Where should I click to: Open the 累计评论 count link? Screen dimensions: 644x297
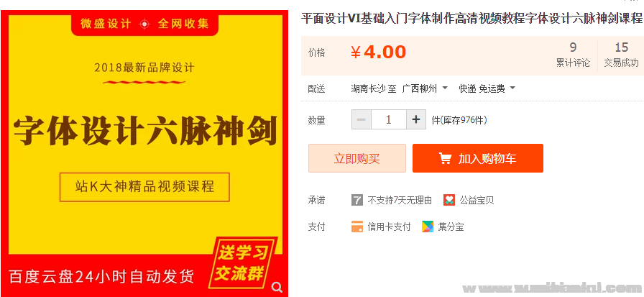pyautogui.click(x=573, y=55)
